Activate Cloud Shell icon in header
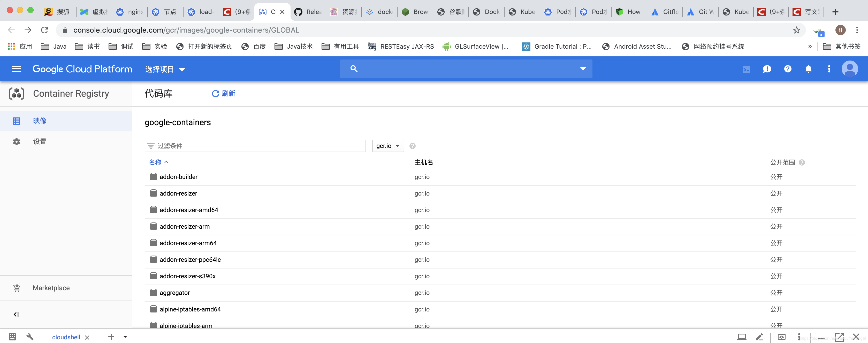The height and width of the screenshot is (343, 868). (x=746, y=69)
